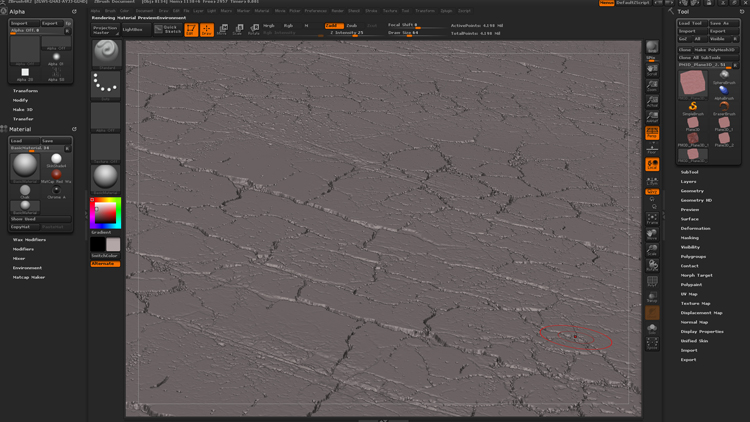Activate Edit mode button
The height and width of the screenshot is (422, 750).
[190, 30]
